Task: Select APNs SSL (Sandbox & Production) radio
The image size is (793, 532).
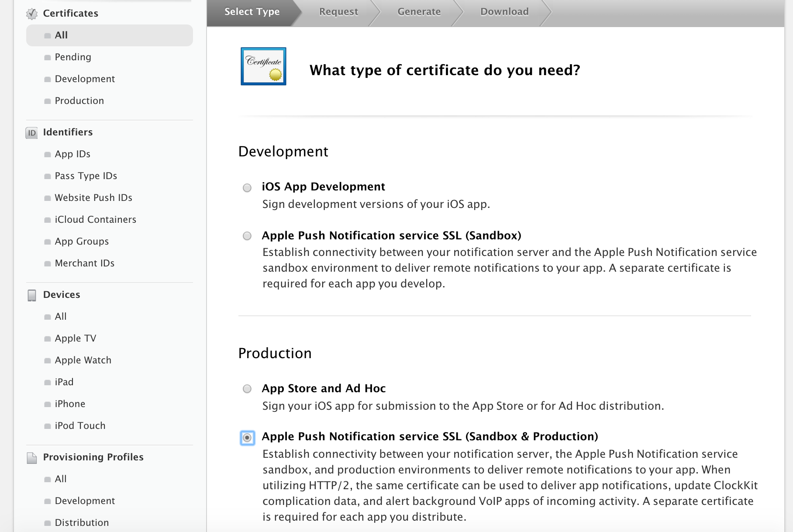Action: (248, 438)
